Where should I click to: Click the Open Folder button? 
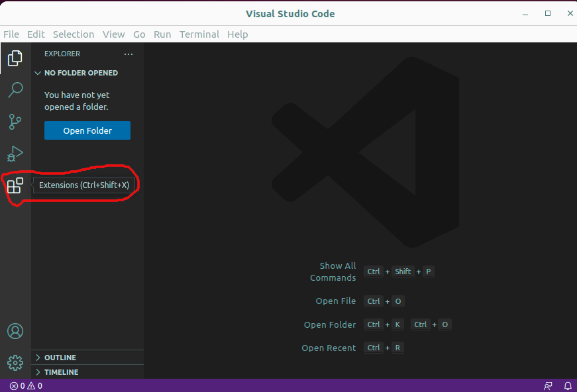[x=87, y=130]
